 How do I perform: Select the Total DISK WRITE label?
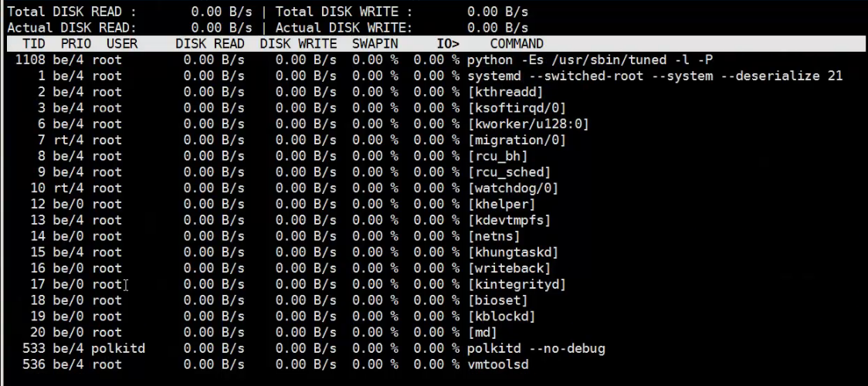tap(344, 12)
